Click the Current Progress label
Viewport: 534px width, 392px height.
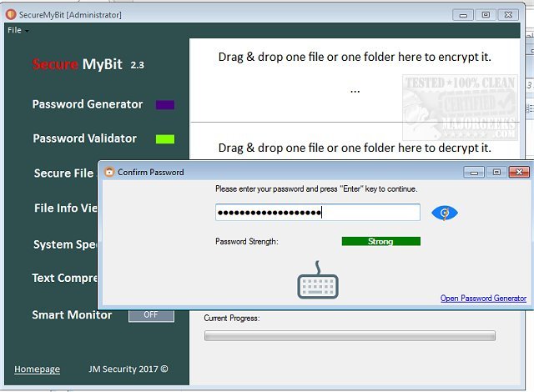pyautogui.click(x=232, y=318)
